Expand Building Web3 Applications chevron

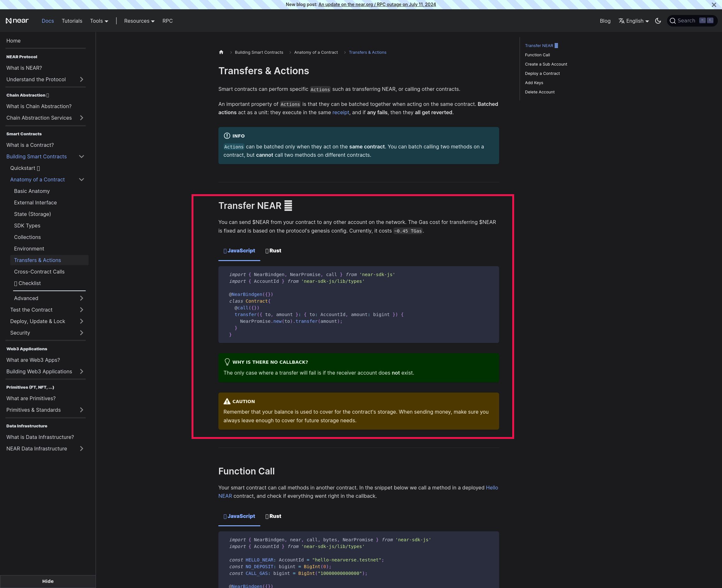tap(82, 371)
